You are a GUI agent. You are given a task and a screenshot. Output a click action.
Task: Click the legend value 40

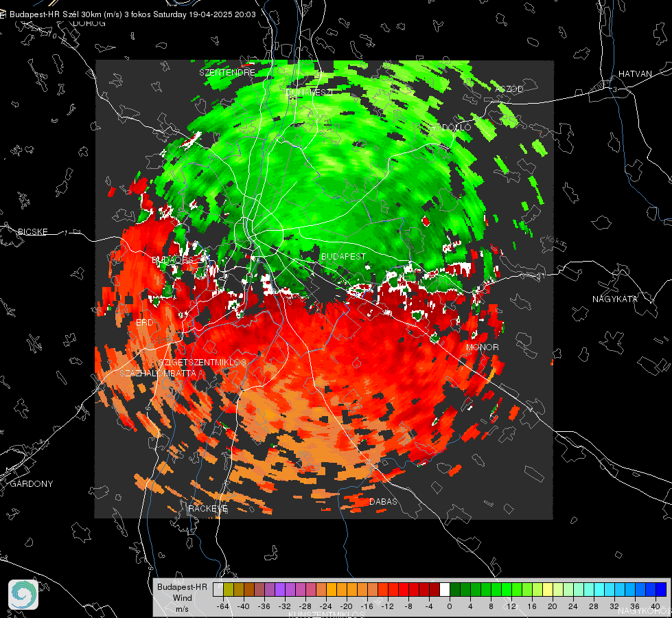[x=656, y=606]
